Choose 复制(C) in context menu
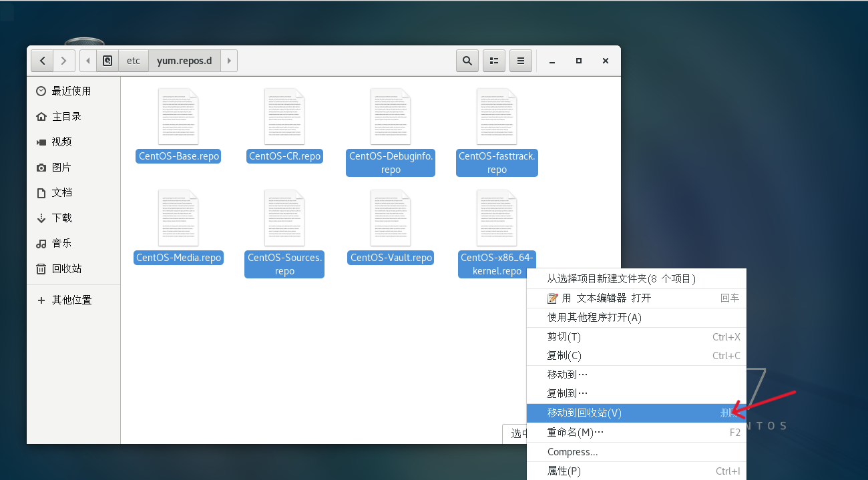 point(636,355)
